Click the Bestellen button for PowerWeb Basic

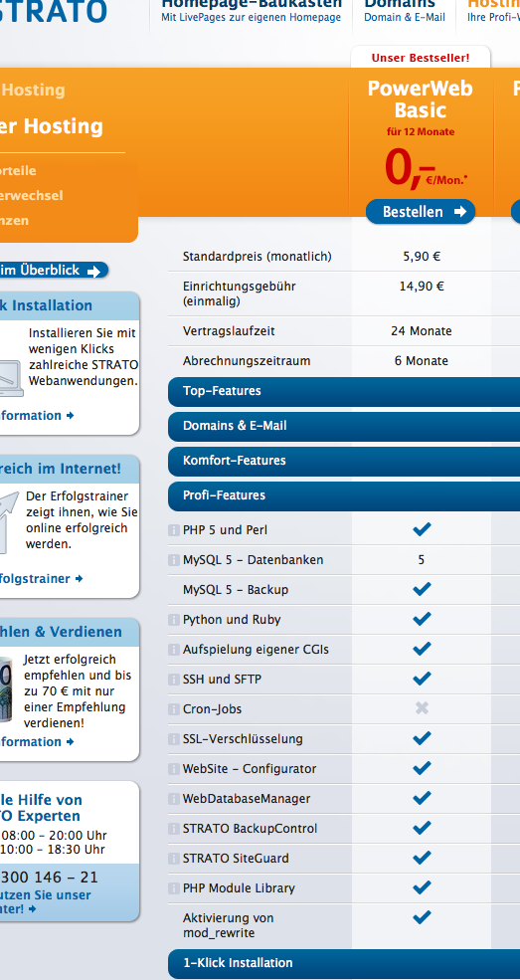coord(421,212)
